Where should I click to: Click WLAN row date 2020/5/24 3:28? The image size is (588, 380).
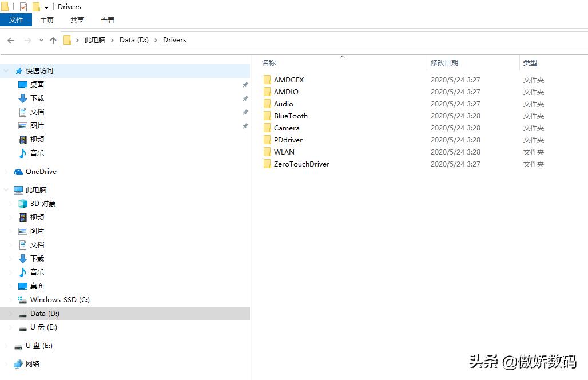(x=455, y=152)
